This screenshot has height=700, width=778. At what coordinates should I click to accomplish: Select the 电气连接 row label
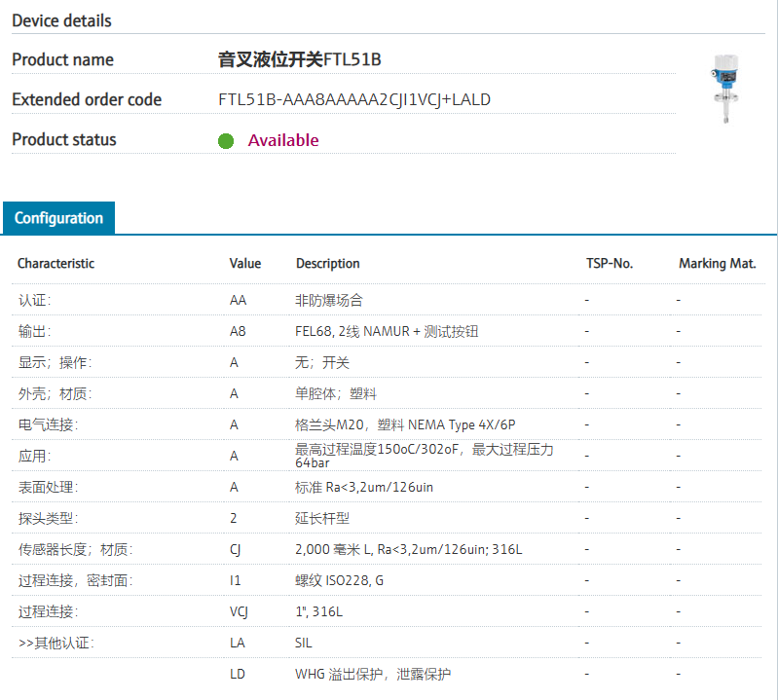(48, 424)
